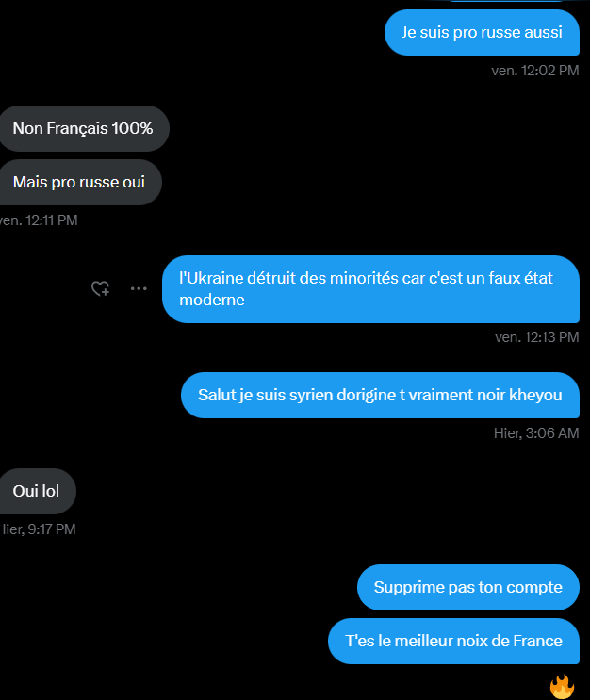590x700 pixels.
Task: Open the three-dot more options menu
Action: point(139,289)
